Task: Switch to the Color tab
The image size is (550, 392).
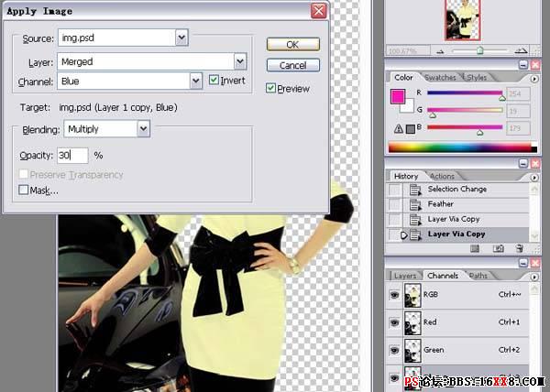Action: click(x=403, y=78)
